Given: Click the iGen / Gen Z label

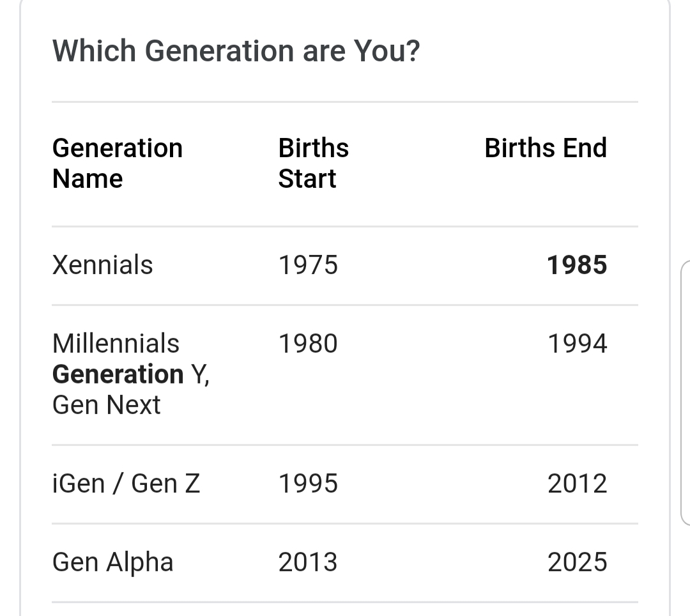Looking at the screenshot, I should tap(126, 483).
